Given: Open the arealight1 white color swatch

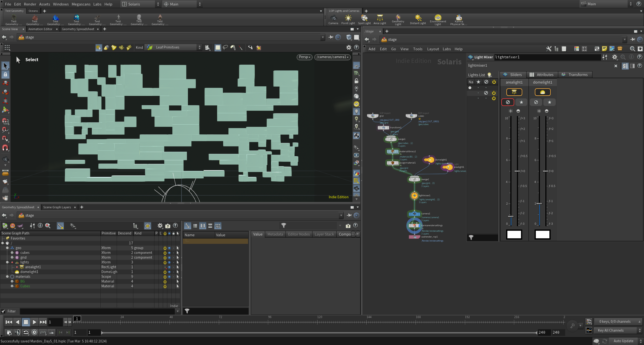Looking at the screenshot, I should click(x=514, y=235).
